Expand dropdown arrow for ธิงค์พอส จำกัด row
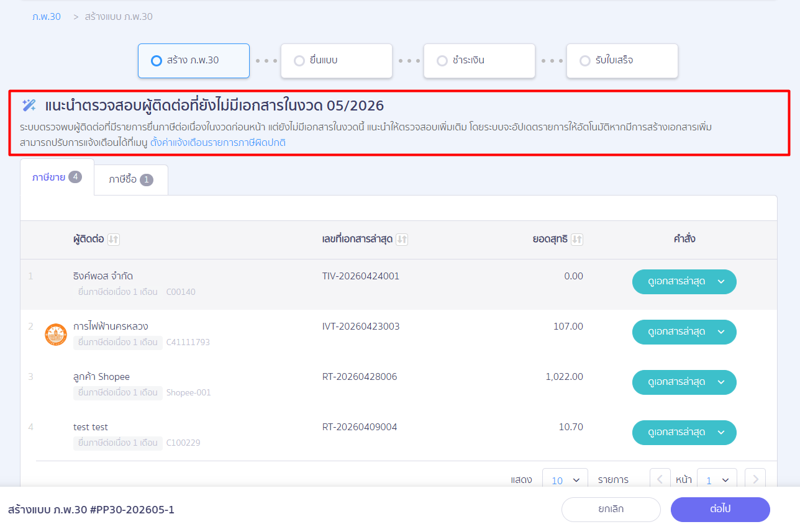 (x=721, y=282)
